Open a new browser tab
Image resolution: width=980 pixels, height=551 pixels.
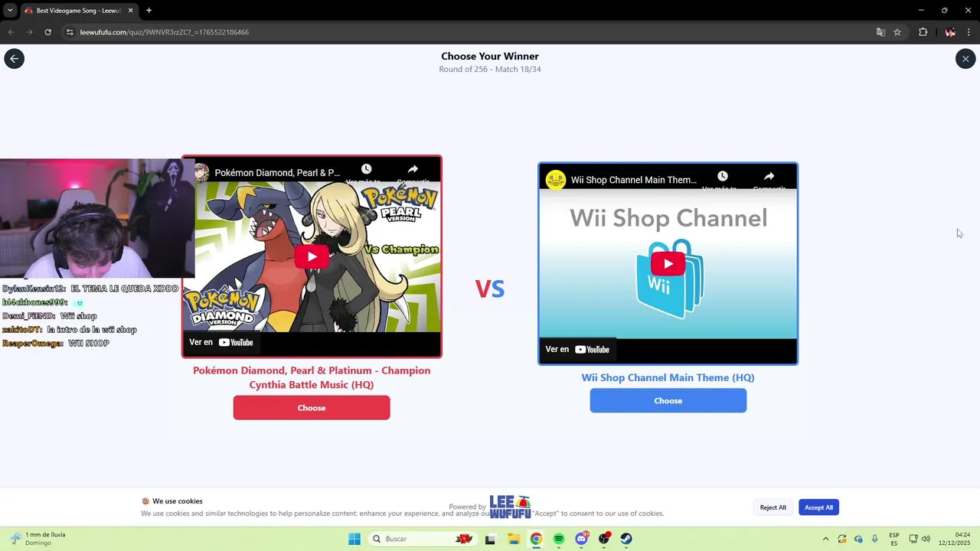coord(149,10)
